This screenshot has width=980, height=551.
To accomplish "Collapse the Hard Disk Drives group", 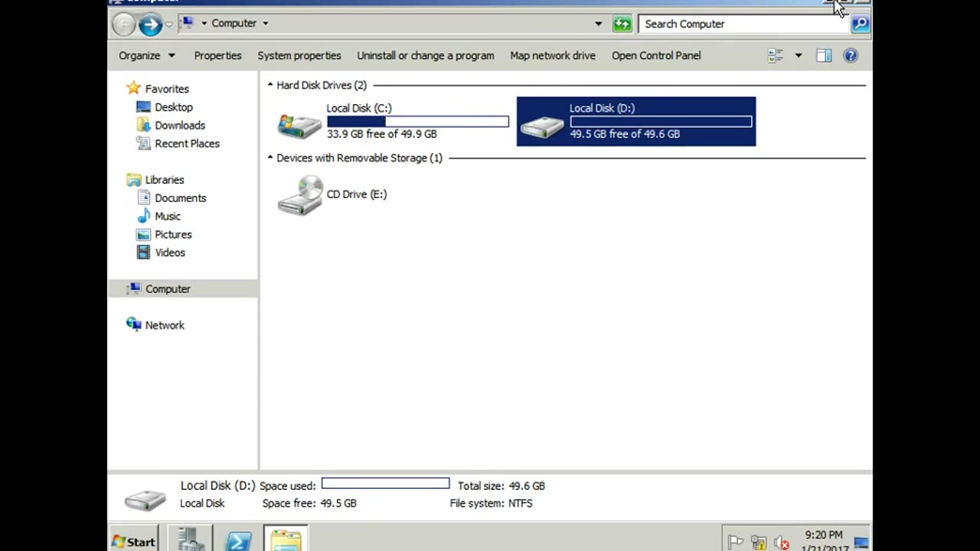I will point(270,85).
